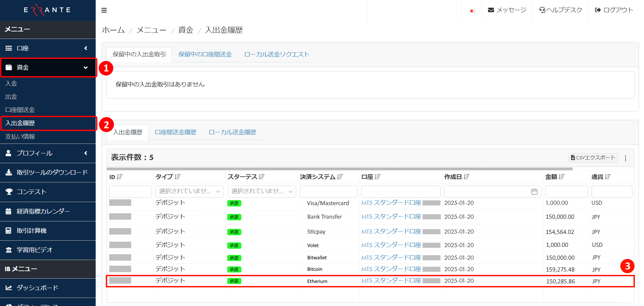
Task: Expand the プロフィール sidebar section
Action: [85, 153]
